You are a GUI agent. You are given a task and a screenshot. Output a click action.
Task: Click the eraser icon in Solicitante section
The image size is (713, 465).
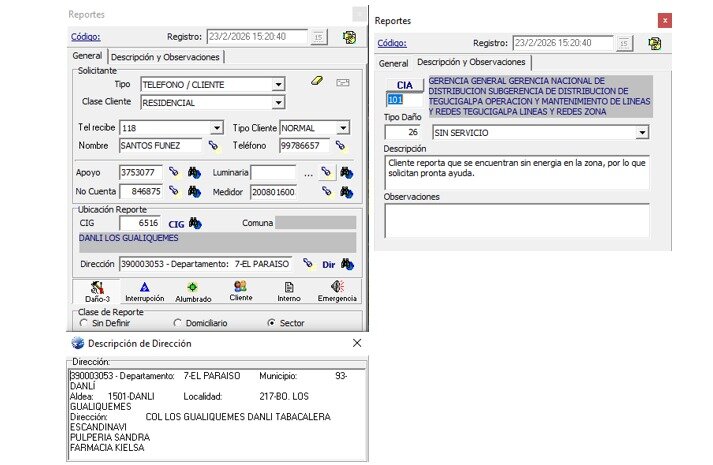316,81
